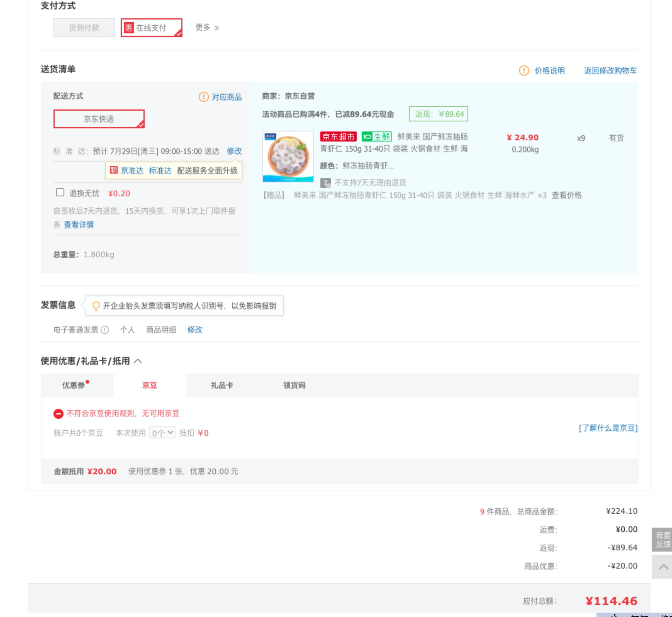Click the 总重量 1.800kg value
This screenshot has width=672, height=617.
(x=99, y=254)
